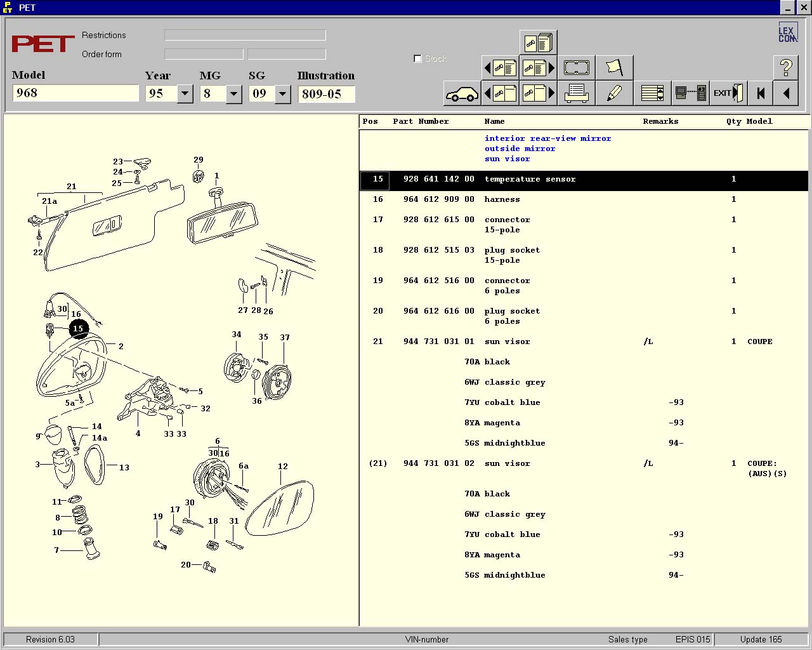
Task: Click the first Order form field
Action: click(x=204, y=54)
